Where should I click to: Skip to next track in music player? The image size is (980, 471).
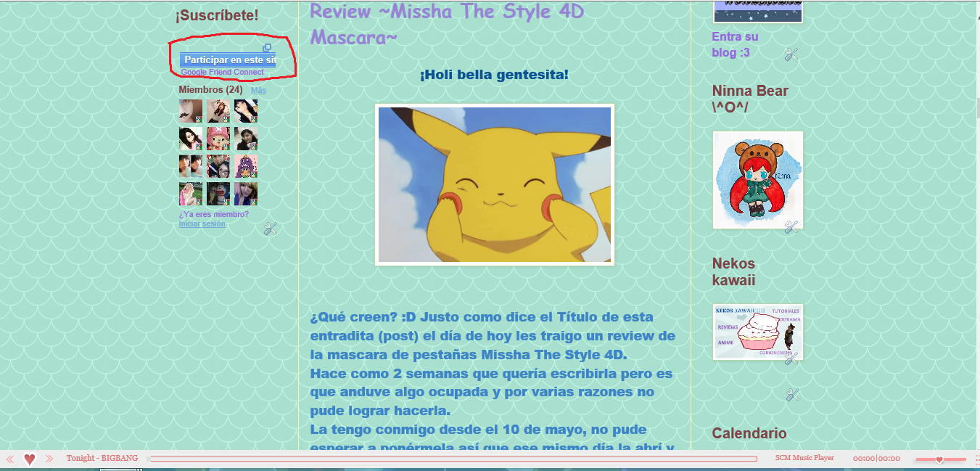click(x=49, y=459)
